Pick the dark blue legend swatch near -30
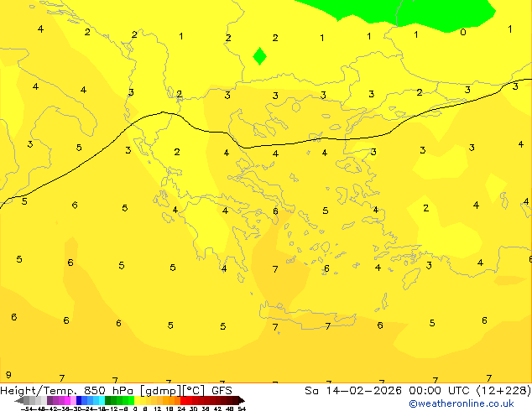The image size is (532, 411). (x=79, y=400)
